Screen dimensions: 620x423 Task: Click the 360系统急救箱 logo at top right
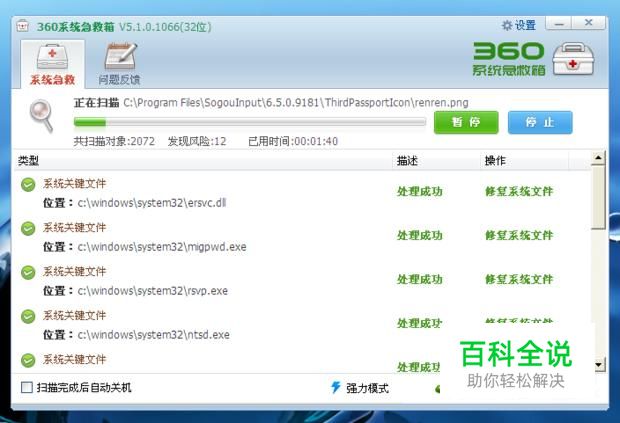(x=533, y=59)
